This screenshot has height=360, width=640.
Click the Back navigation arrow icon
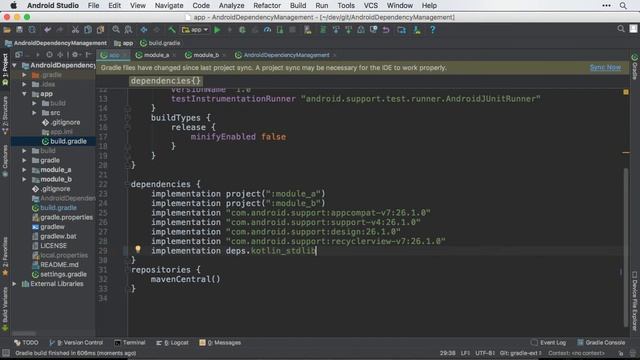point(144,30)
